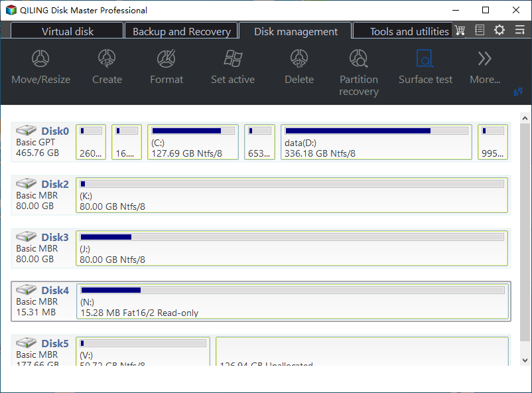Click the QILING app logo icon
This screenshot has height=393, width=532.
[11, 10]
